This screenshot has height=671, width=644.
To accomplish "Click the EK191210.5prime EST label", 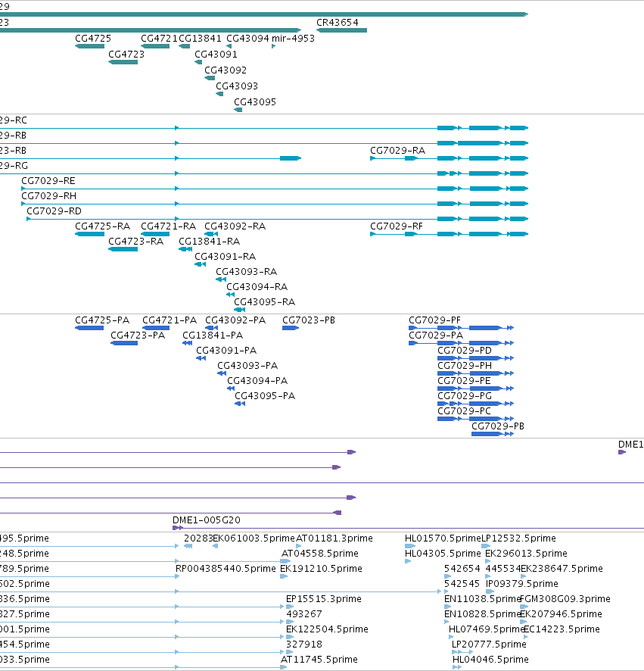I will click(x=321, y=569).
